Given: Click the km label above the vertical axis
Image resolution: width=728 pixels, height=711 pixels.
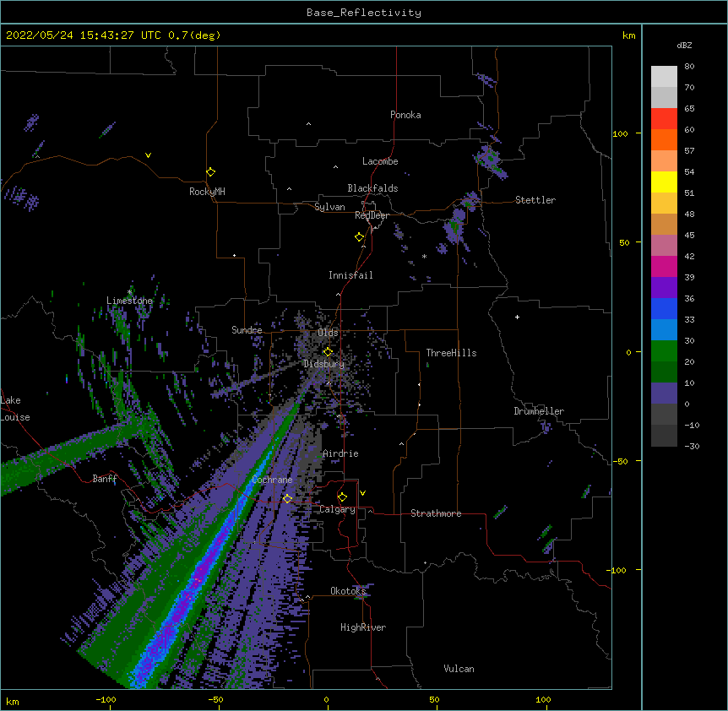Looking at the screenshot, I should point(629,35).
